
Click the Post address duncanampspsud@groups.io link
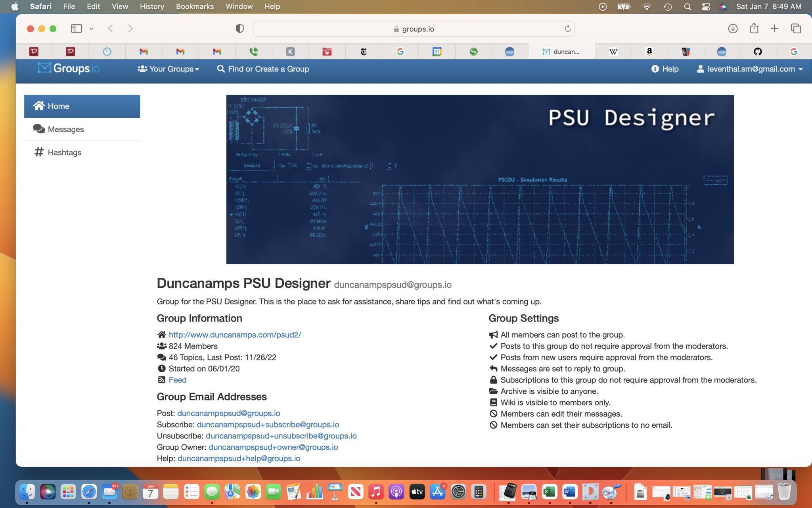click(229, 413)
